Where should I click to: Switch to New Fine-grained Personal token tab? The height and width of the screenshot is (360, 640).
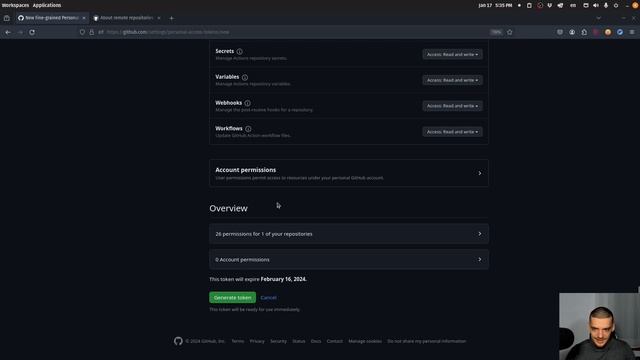[x=51, y=18]
